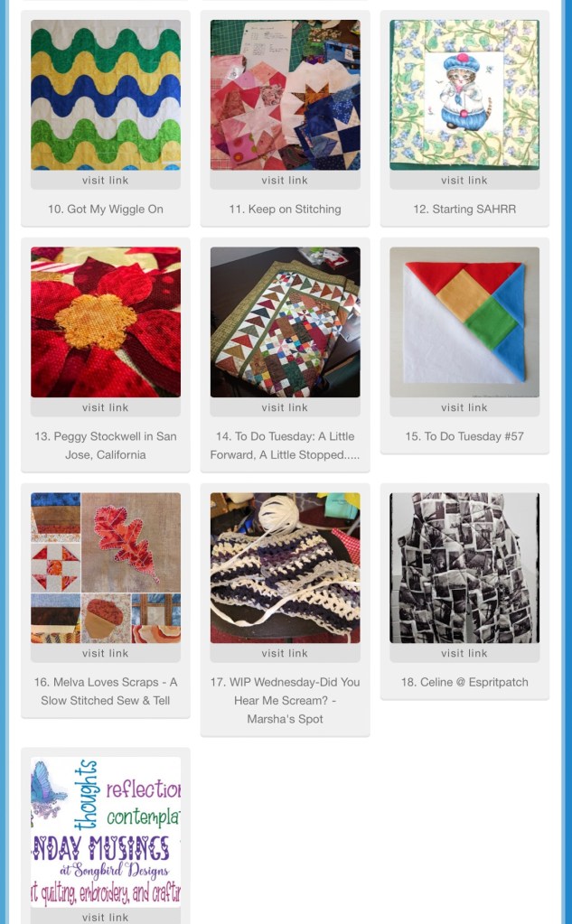Image resolution: width=572 pixels, height=924 pixels.
Task: Open 10. Got My Wiggle On title
Action: 106,210
